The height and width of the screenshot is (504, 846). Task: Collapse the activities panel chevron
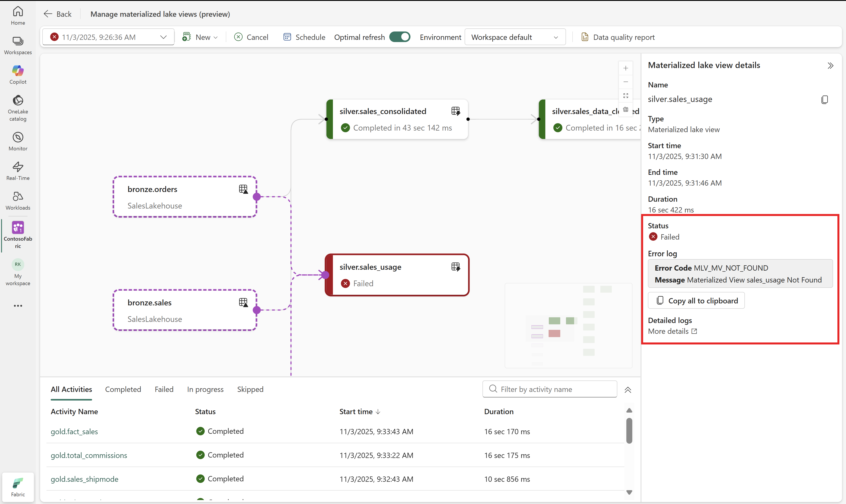coord(628,390)
